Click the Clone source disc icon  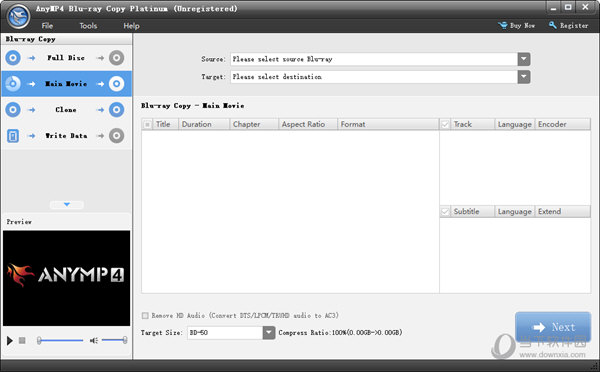13,110
